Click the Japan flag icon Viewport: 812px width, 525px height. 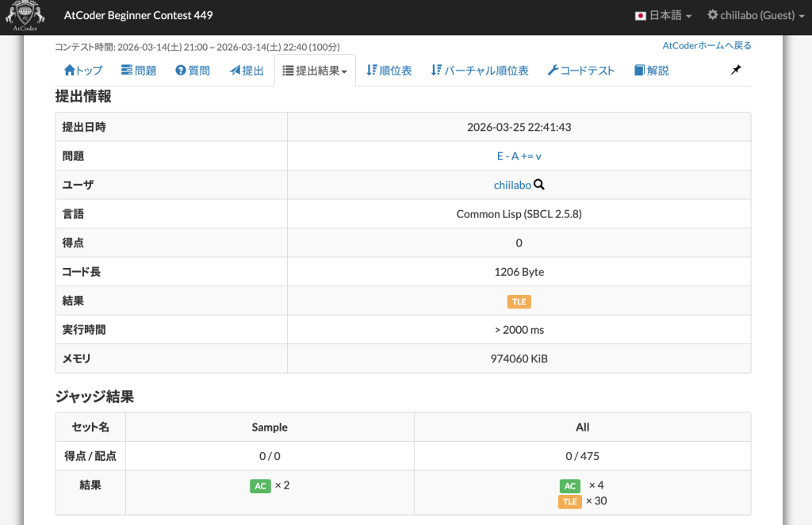tap(641, 16)
